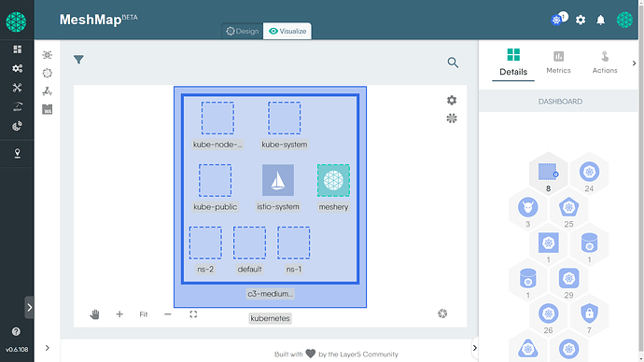Screen dimensions: 644x362
Task: Click the filter funnel icon
Action: click(78, 60)
